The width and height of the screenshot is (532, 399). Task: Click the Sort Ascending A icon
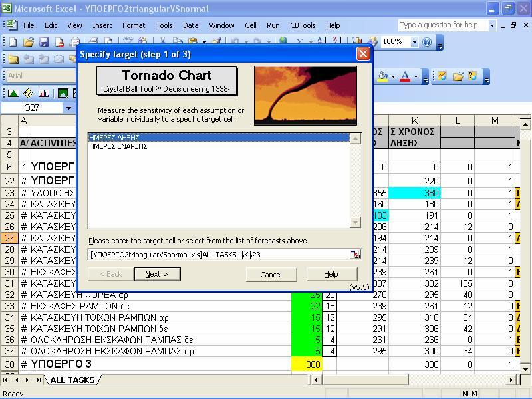[320, 41]
